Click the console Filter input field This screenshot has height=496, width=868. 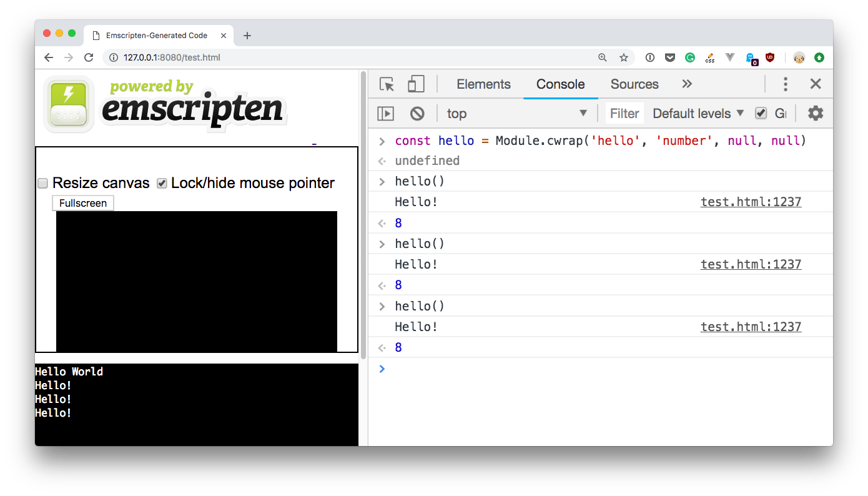[624, 114]
